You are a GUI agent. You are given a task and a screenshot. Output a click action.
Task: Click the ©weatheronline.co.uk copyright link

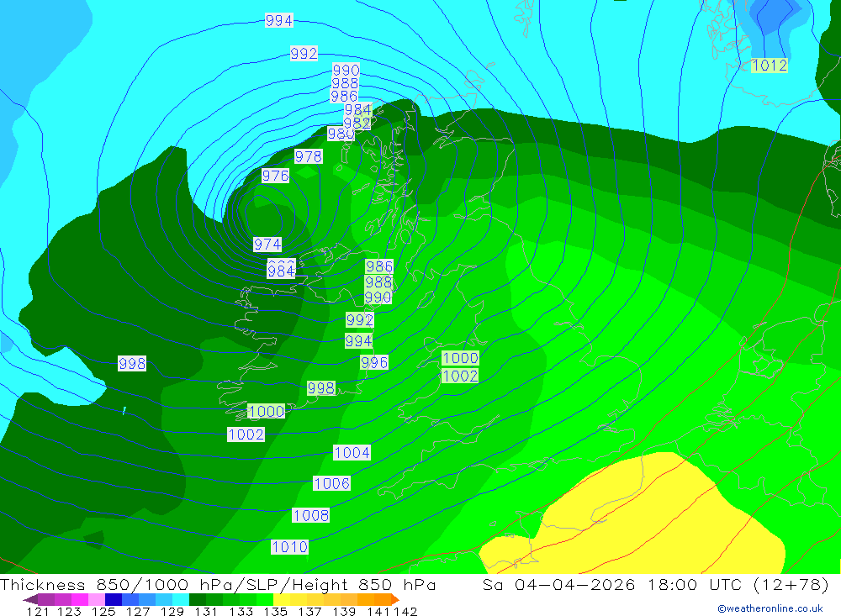pyautogui.click(x=770, y=608)
